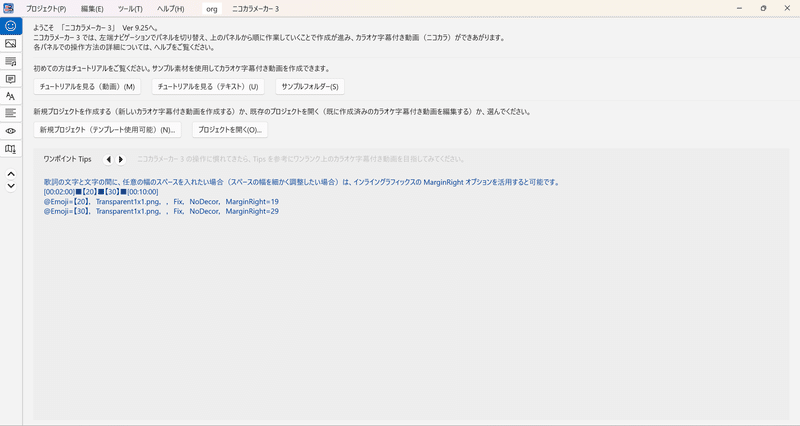Maximize the ニコカラメーカー window
800x426 pixels.
coord(763,8)
